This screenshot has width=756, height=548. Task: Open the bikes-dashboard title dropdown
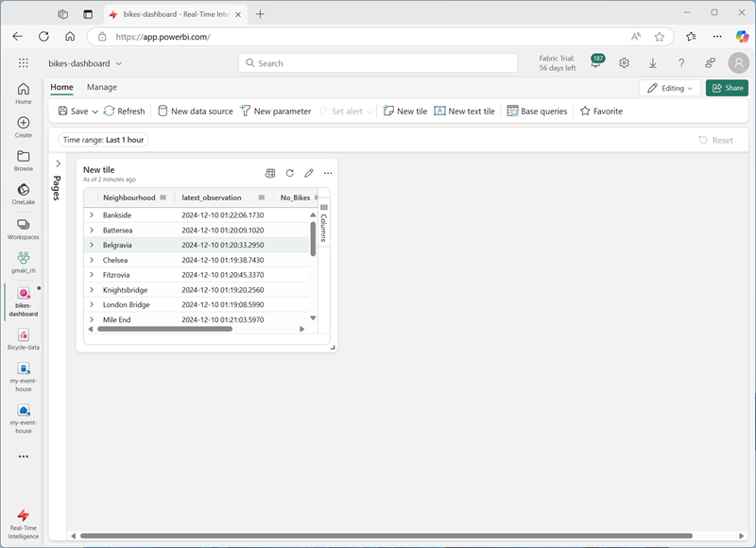pos(119,63)
